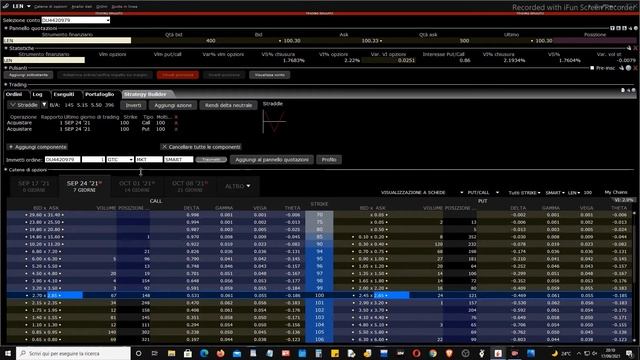The width and height of the screenshot is (640, 360).
Task: Open the Tutti STRIKE dropdown
Action: click(524, 193)
